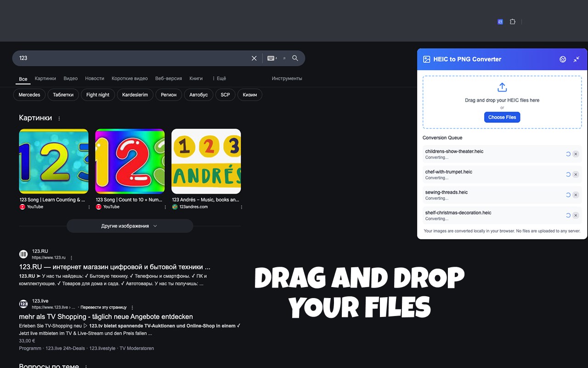Select the Все search tab

(x=23, y=79)
